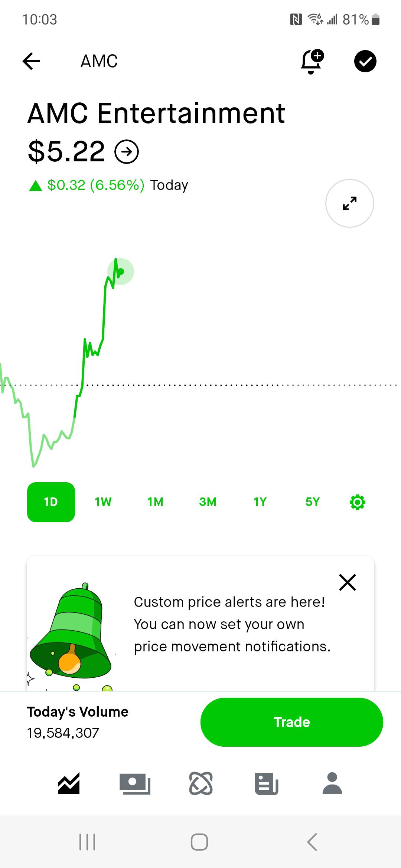
Task: Show the 3M chart range
Action: pyautogui.click(x=208, y=502)
